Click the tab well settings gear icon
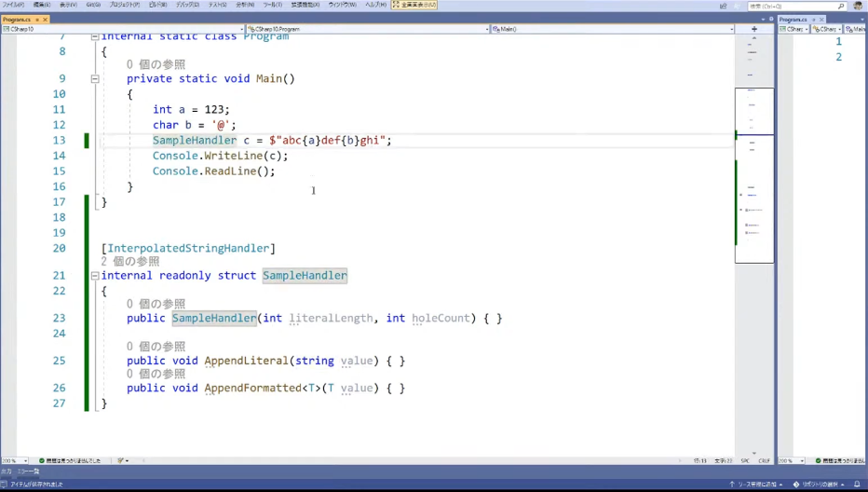The image size is (868, 492). (x=771, y=20)
